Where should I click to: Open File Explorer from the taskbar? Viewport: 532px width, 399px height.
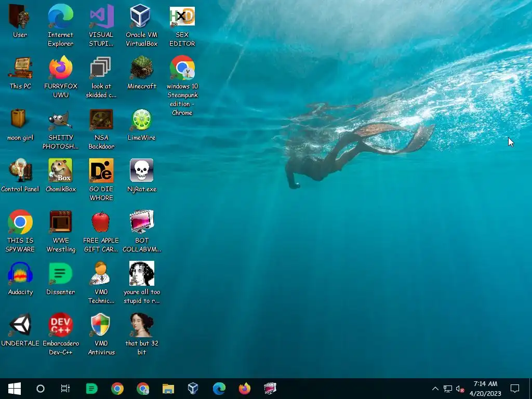pos(168,389)
